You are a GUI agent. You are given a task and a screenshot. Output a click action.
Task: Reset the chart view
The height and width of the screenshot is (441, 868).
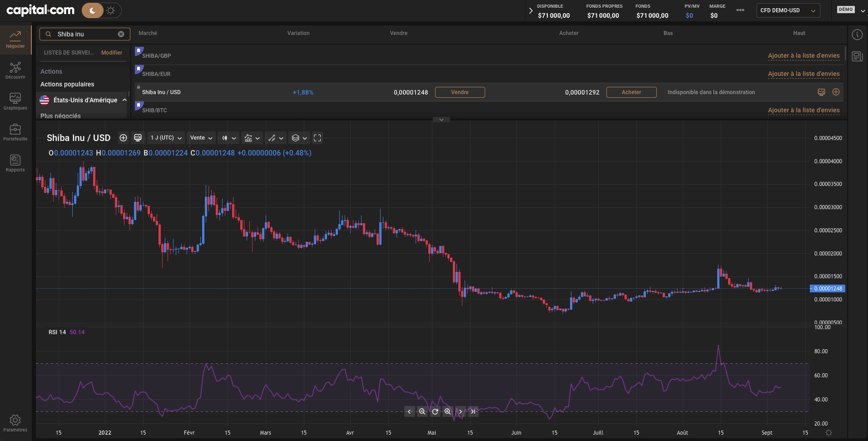tap(435, 411)
